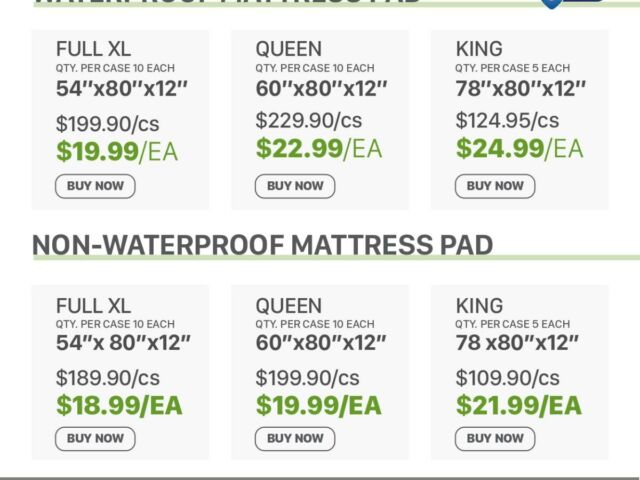The height and width of the screenshot is (480, 640).
Task: Buy the waterproof Full XL mattress pad
Action: (x=95, y=186)
